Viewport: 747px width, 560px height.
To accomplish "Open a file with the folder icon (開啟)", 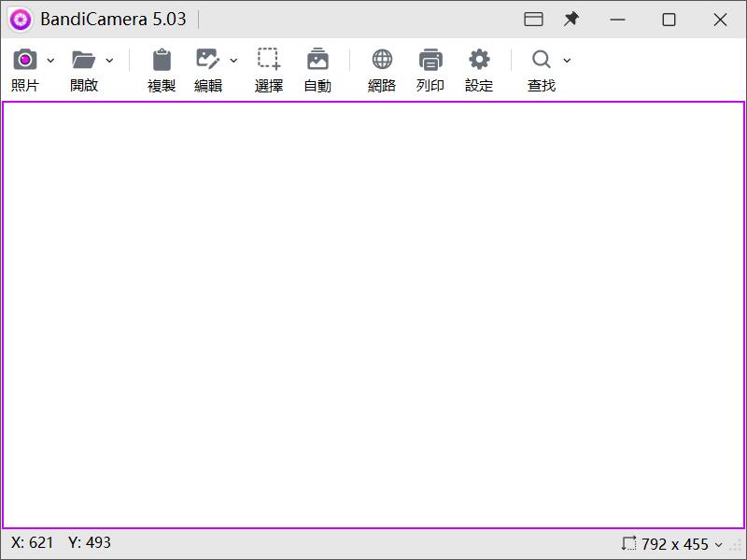I will click(84, 61).
